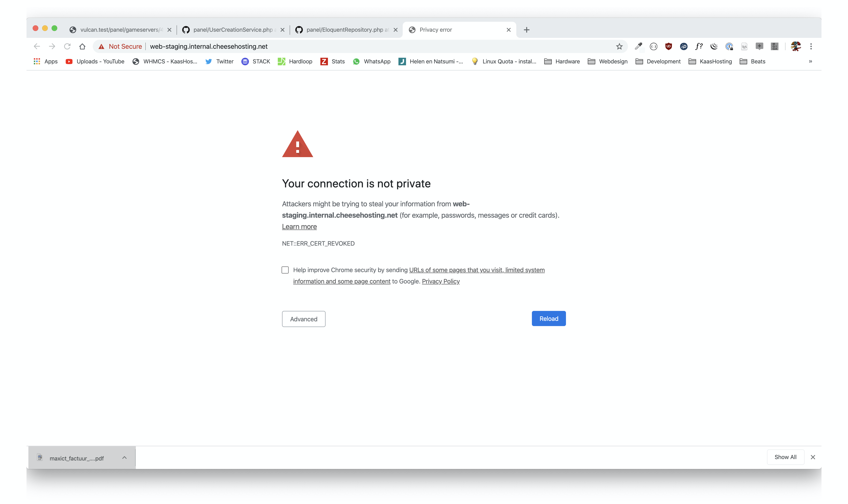Open the Chrome three-dot menu
The width and height of the screenshot is (848, 504).
(x=811, y=47)
